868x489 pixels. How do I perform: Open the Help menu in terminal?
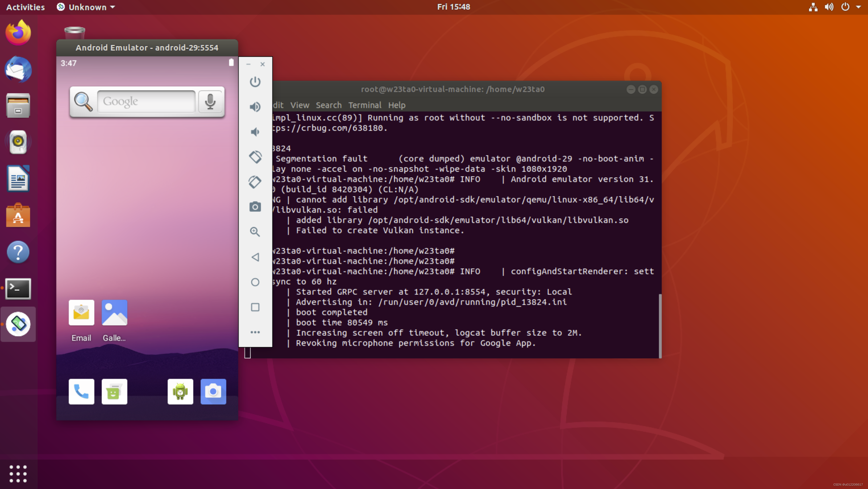397,105
